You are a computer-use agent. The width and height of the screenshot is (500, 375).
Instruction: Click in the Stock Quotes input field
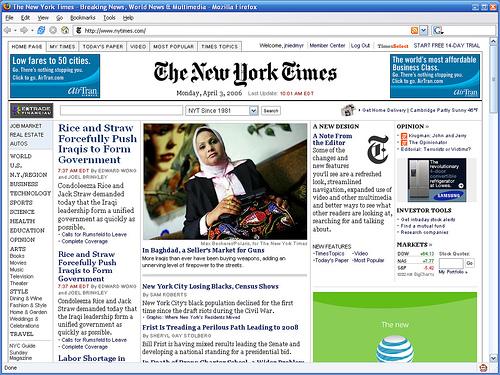(x=451, y=263)
